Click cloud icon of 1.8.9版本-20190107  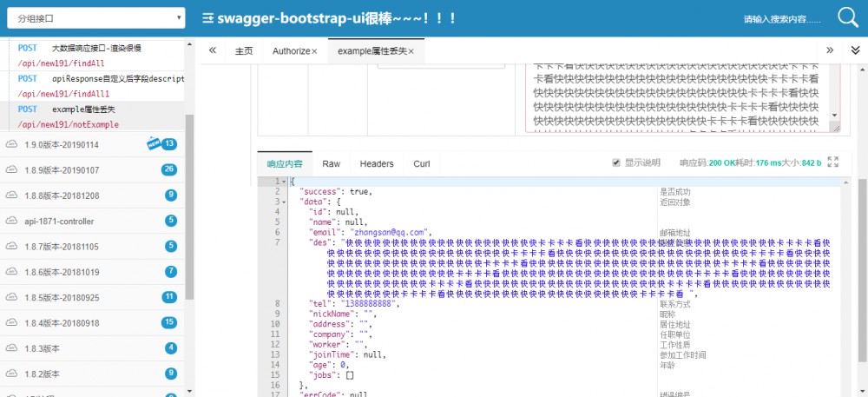11,170
